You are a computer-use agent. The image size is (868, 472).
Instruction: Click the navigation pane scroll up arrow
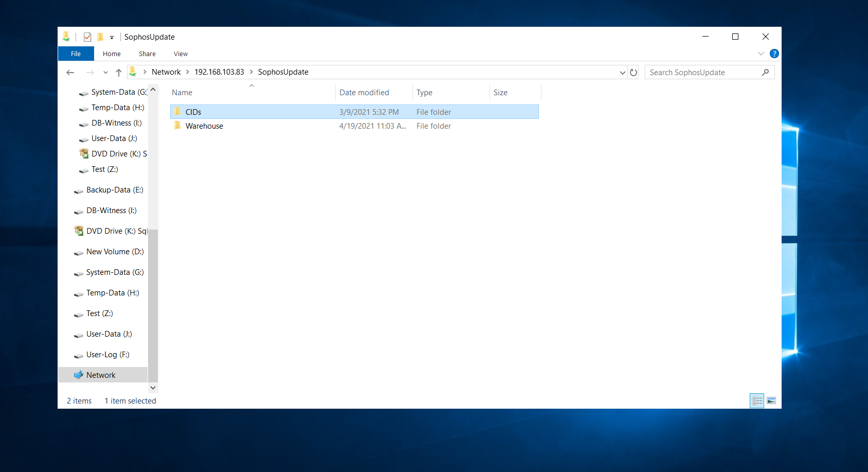point(153,90)
